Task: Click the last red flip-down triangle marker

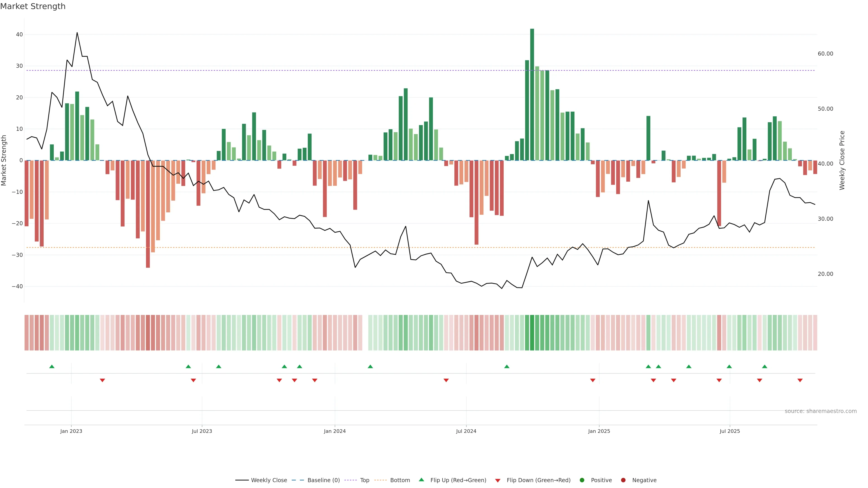Action: [800, 380]
